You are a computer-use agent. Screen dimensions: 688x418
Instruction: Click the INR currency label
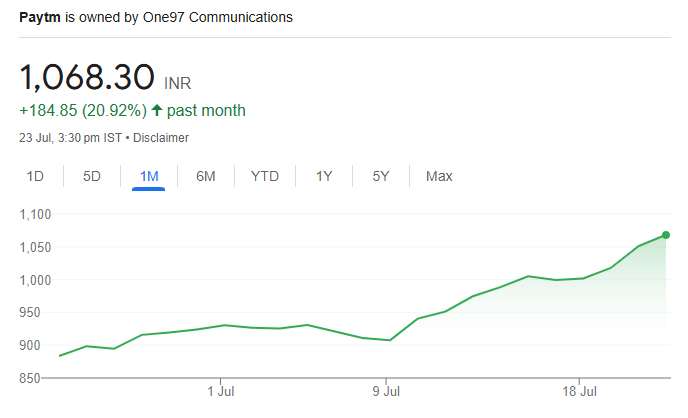pyautogui.click(x=177, y=83)
